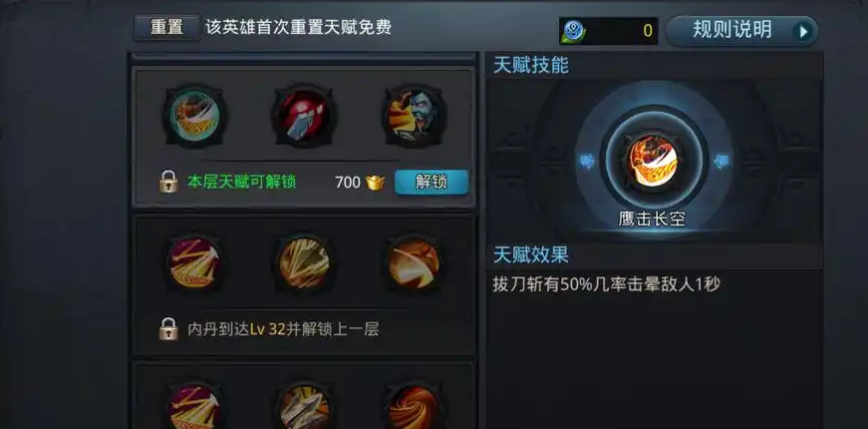Click the padlock beside 本层天赋可解锁
The image size is (868, 429).
pyautogui.click(x=167, y=182)
